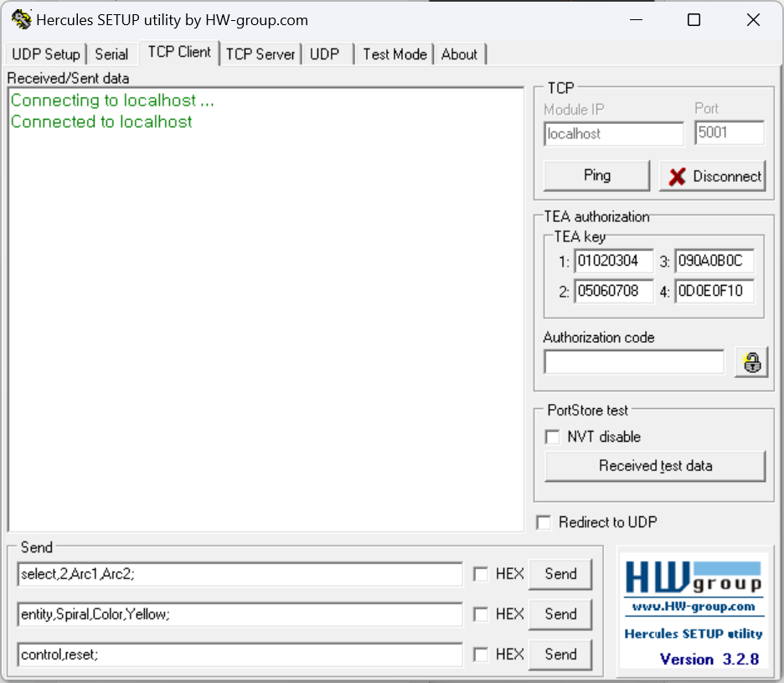
Task: Click the Hercules app icon in title bar
Action: [21, 20]
